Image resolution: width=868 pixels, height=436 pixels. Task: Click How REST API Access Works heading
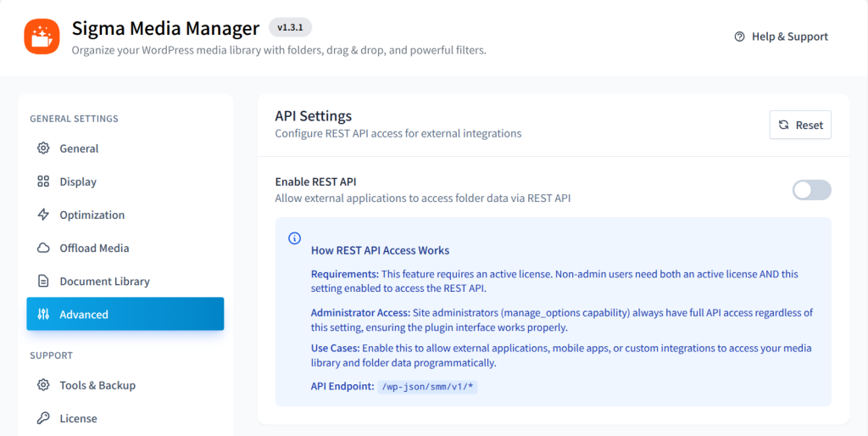click(380, 250)
